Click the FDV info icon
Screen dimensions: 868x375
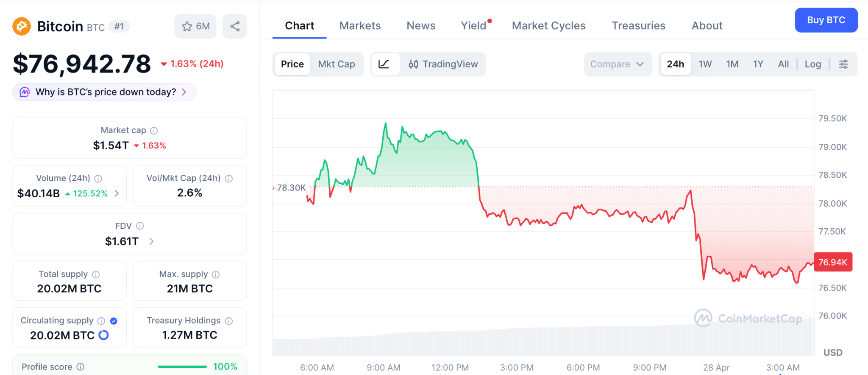(x=140, y=226)
